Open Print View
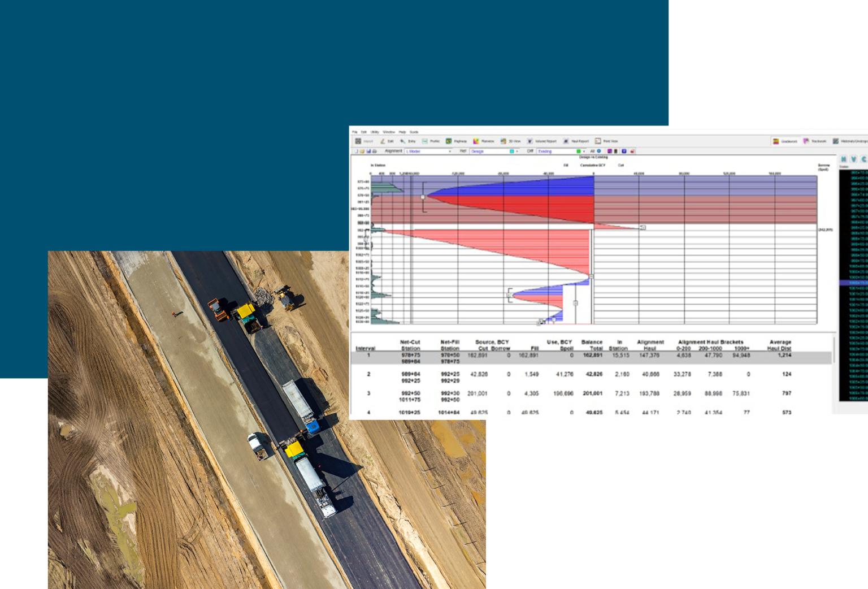This screenshot has height=589, width=868. pos(607,141)
